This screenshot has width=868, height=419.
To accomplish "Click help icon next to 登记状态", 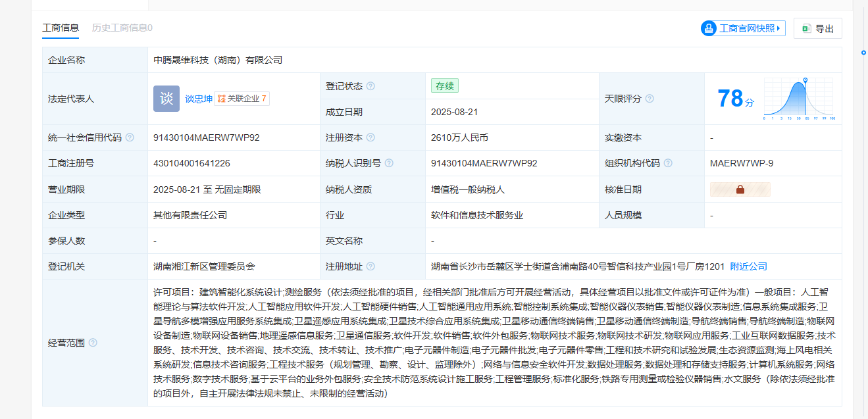I will (370, 86).
